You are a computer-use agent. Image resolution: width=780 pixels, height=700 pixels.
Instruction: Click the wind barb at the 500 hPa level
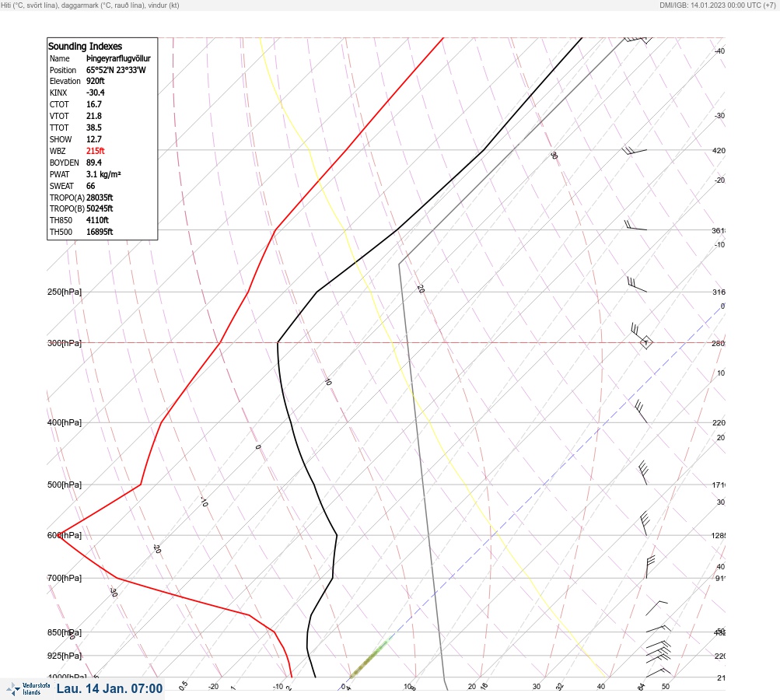click(643, 473)
